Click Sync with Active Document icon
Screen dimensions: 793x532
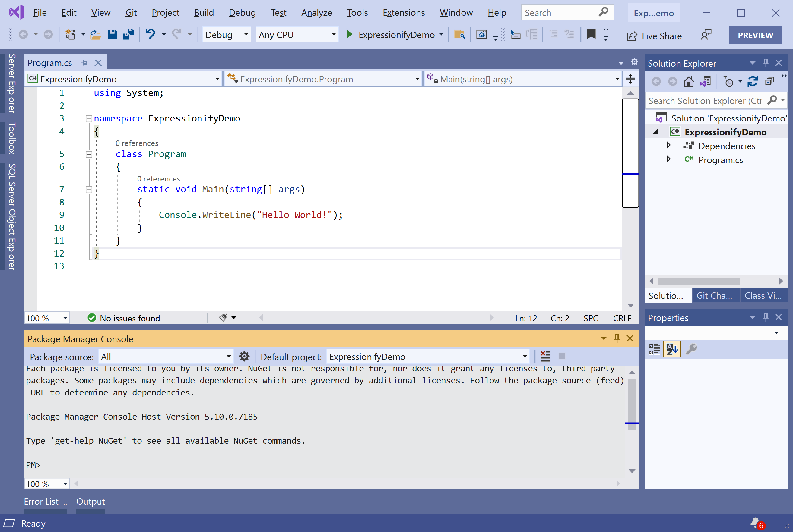point(753,81)
